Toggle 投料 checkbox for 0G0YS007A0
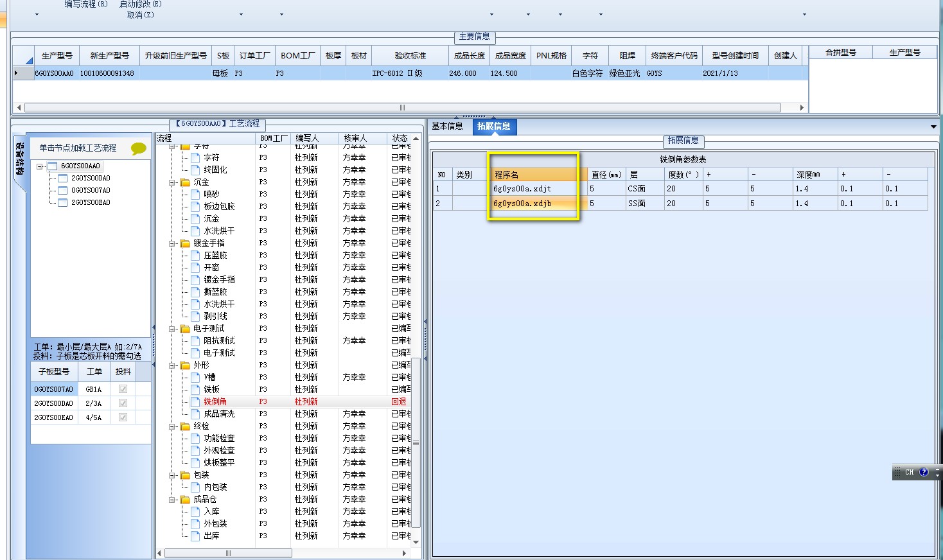 click(123, 389)
